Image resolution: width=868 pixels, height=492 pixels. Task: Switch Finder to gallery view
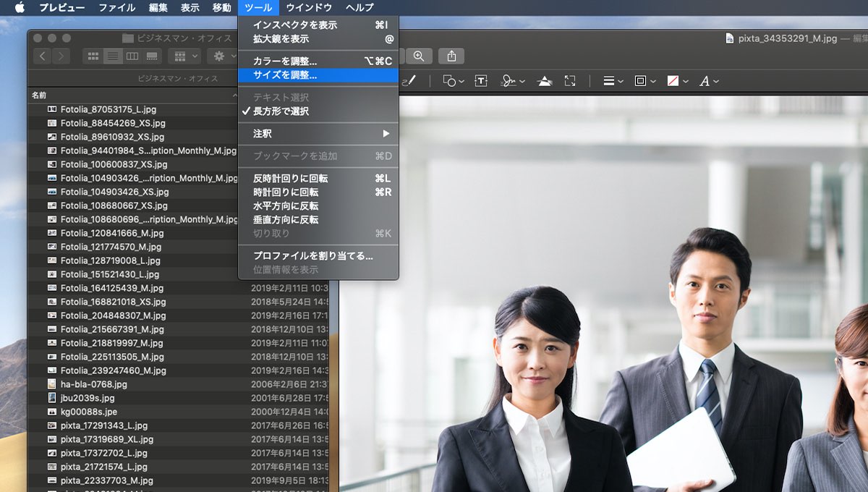pyautogui.click(x=152, y=56)
